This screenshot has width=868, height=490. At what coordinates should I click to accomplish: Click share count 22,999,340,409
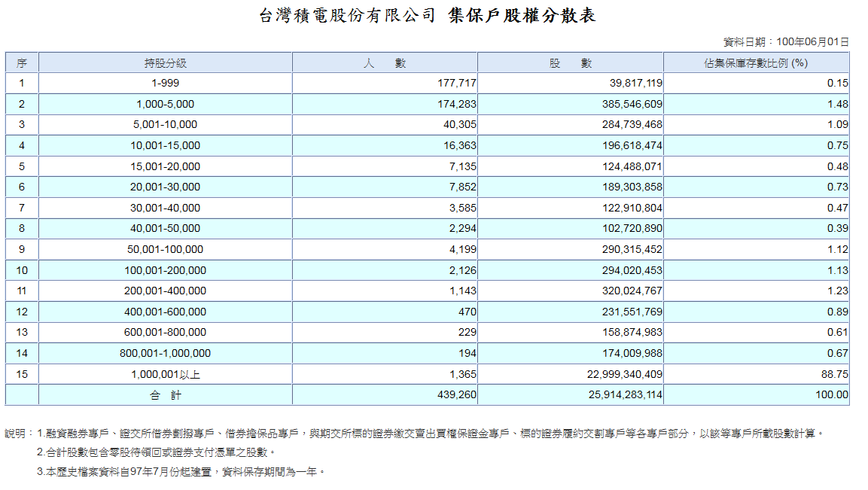[x=625, y=375]
